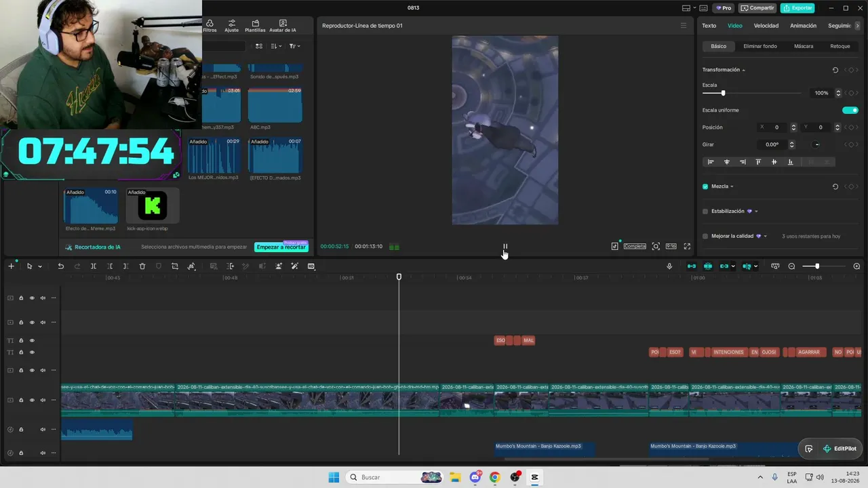Select the ABC.mp3 media thumbnail

275,105
